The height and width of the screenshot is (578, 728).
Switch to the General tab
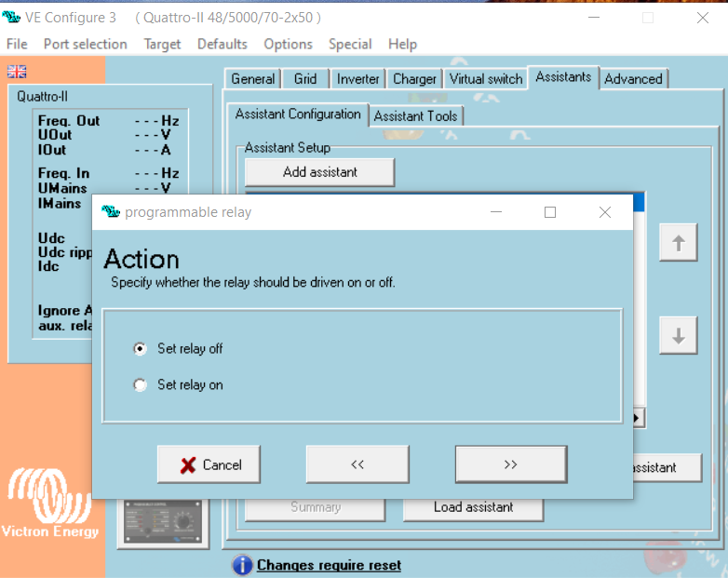pyautogui.click(x=253, y=79)
